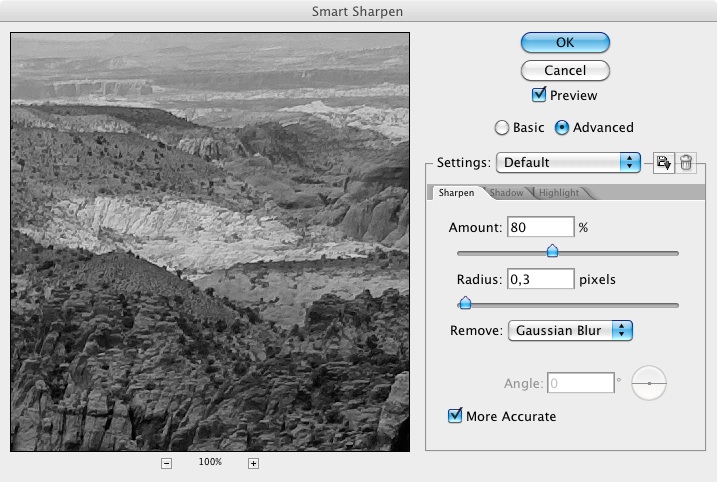Select the Basic radio button
Viewport: 717px width, 482px height.
click(x=502, y=128)
